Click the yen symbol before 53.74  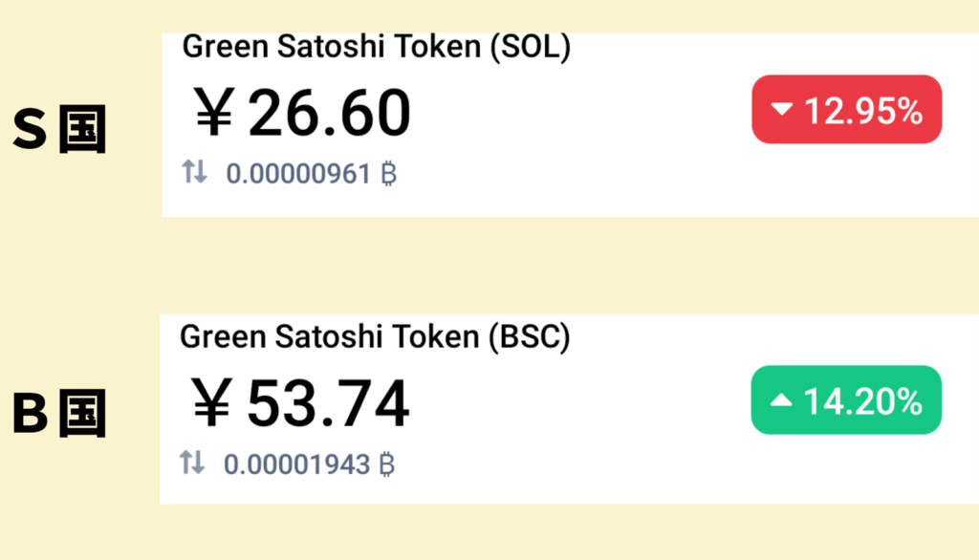click(x=212, y=404)
